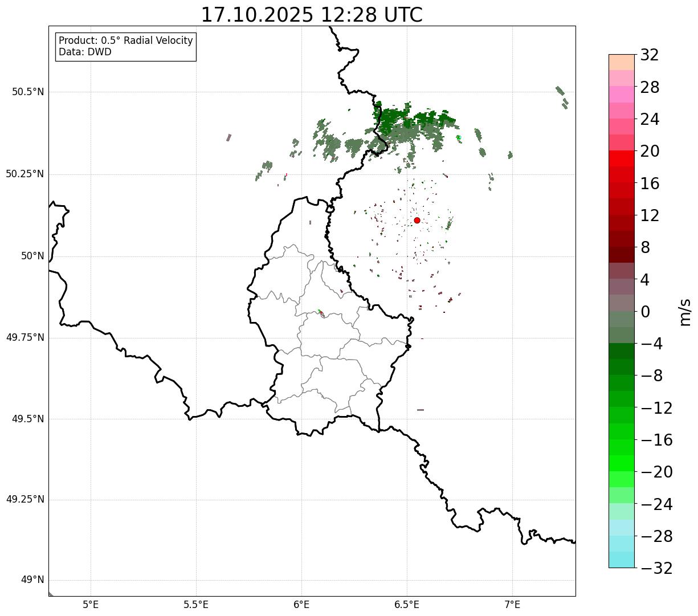
Task: Click the peach top colorbar swatch
Action: (x=622, y=62)
